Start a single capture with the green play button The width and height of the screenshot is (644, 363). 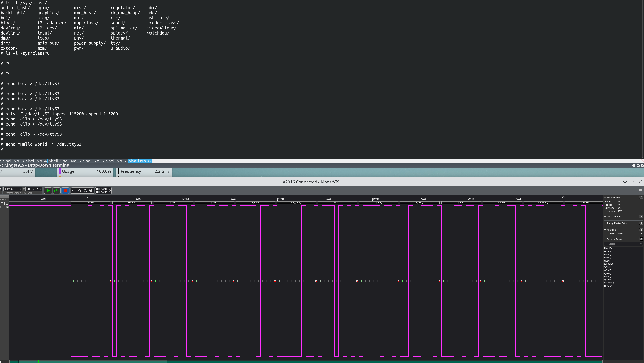click(x=48, y=191)
